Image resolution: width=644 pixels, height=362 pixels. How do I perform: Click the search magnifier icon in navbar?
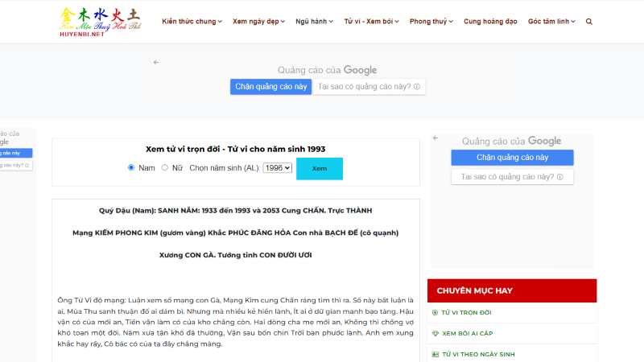coord(589,22)
